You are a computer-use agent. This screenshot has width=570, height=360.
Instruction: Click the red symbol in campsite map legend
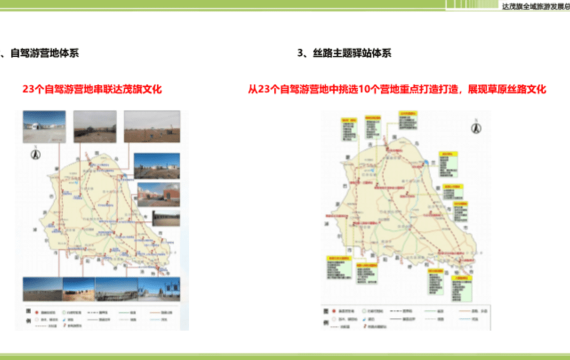click(x=37, y=313)
